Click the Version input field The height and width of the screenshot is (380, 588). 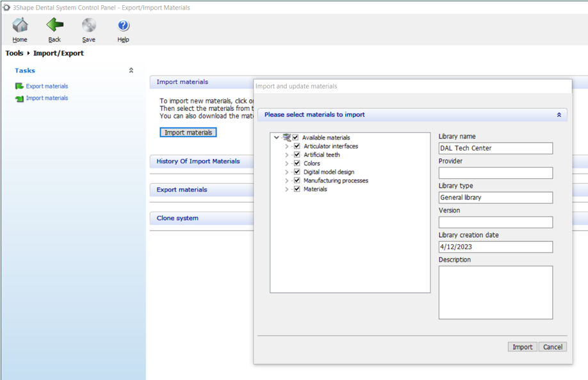pos(496,222)
